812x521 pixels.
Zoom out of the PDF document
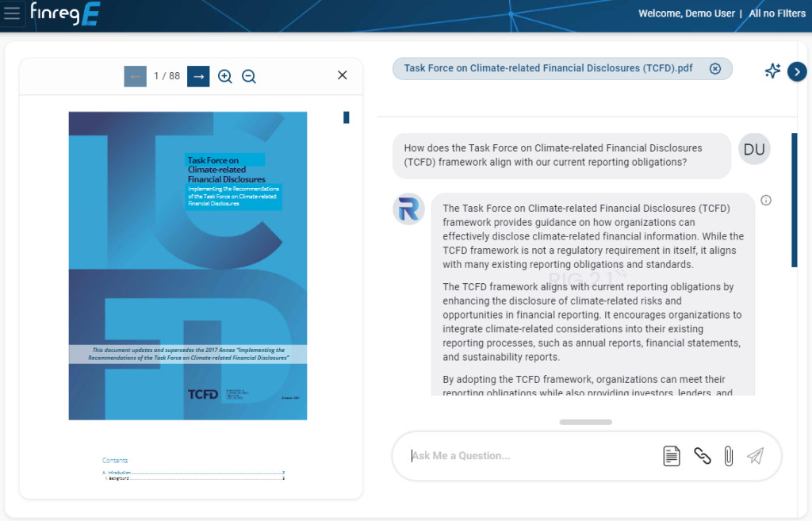(x=249, y=77)
